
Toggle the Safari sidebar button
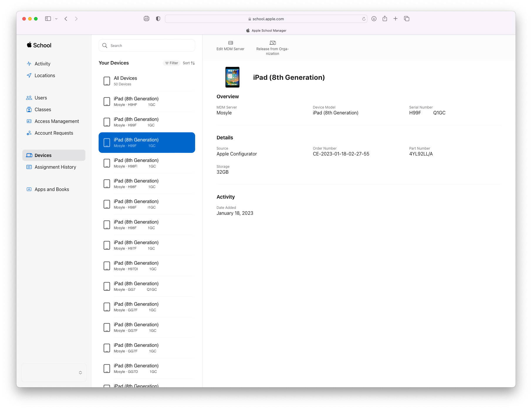(x=48, y=19)
